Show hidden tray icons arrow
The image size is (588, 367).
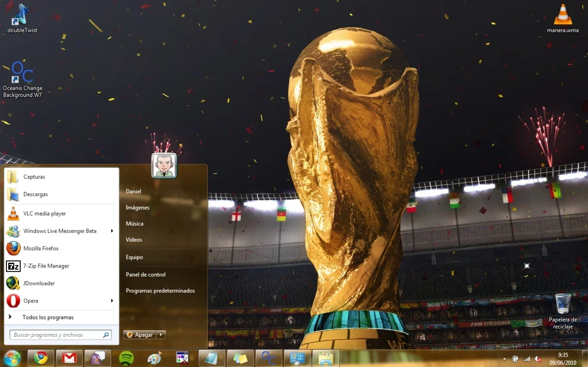(504, 359)
